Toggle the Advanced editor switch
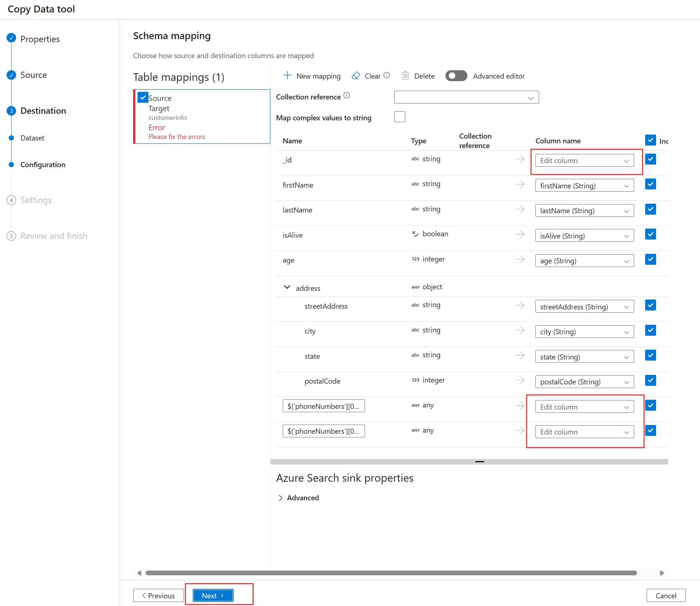This screenshot has width=700, height=606. point(456,76)
